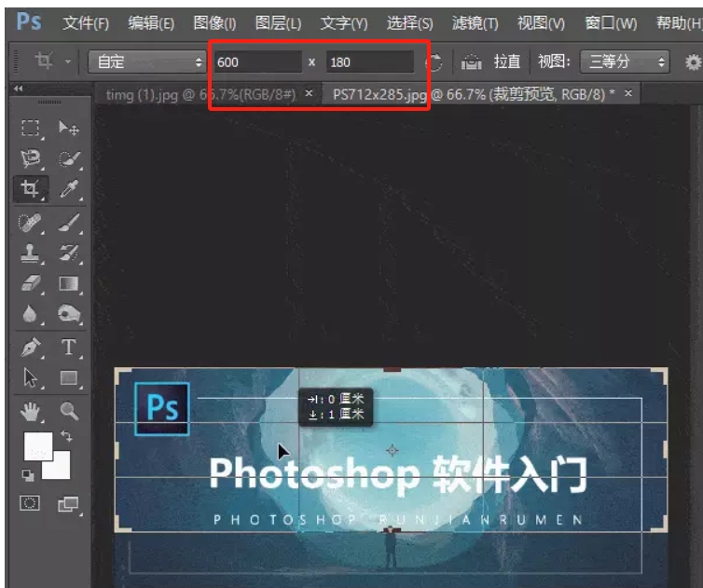Image resolution: width=703 pixels, height=588 pixels.
Task: Open the 窗口(W) menu
Action: point(611,22)
